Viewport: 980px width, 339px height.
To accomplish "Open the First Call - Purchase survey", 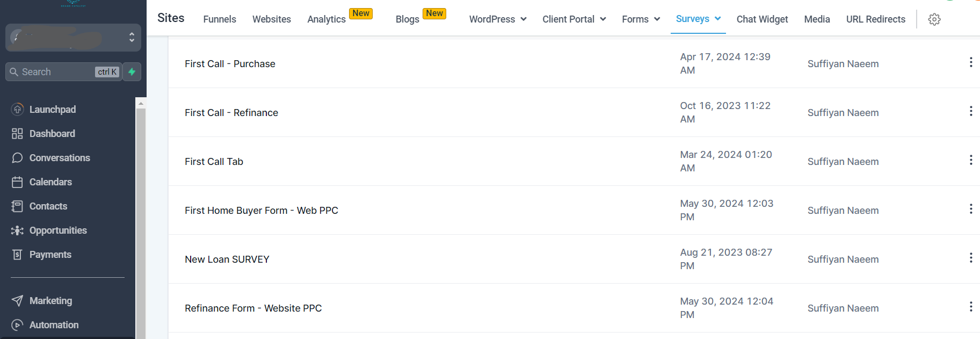I will click(x=230, y=64).
